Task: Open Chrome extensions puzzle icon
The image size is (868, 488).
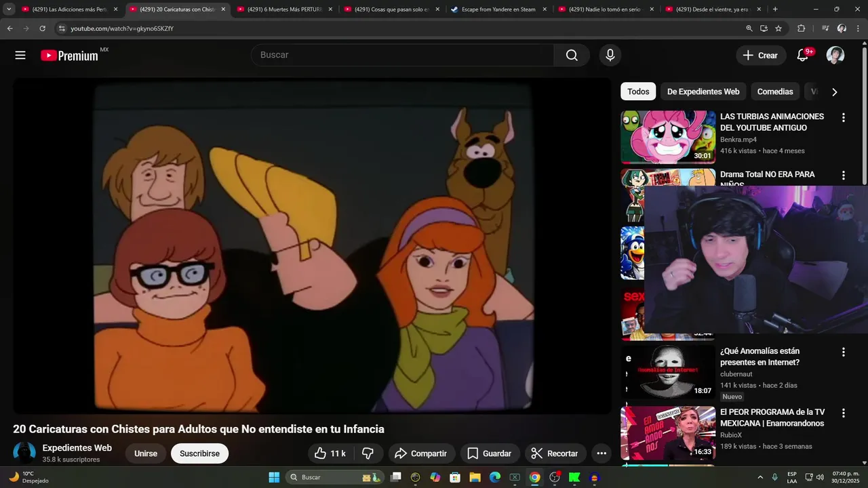Action: [802, 28]
